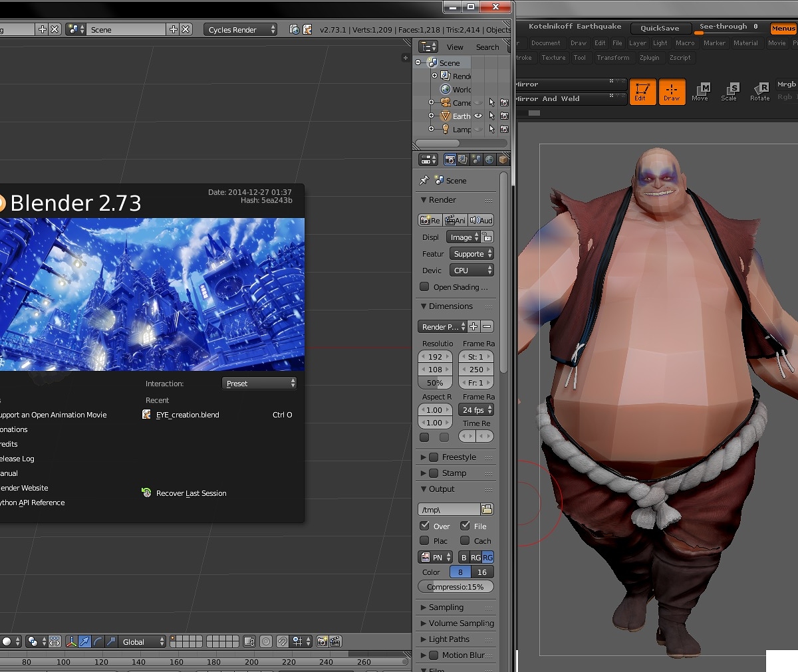Open the Interaction Preset dropdown
This screenshot has height=672, width=798.
pyautogui.click(x=259, y=384)
